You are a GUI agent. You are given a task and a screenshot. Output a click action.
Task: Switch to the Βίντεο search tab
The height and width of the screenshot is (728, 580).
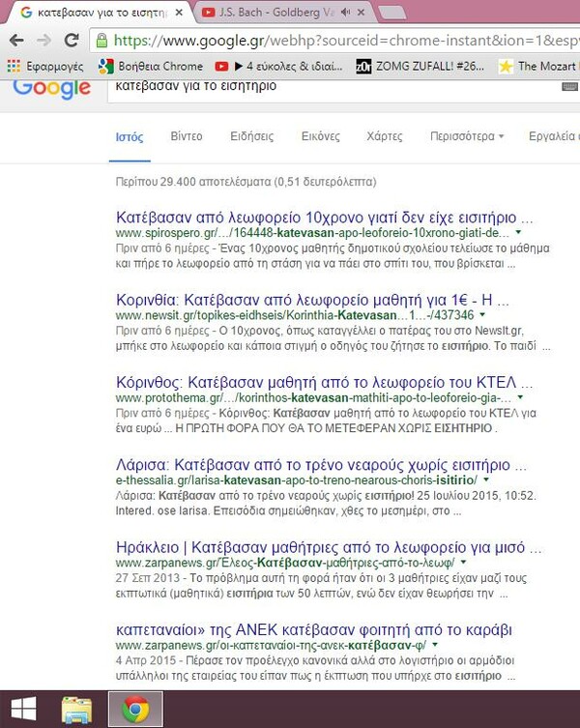point(187,136)
